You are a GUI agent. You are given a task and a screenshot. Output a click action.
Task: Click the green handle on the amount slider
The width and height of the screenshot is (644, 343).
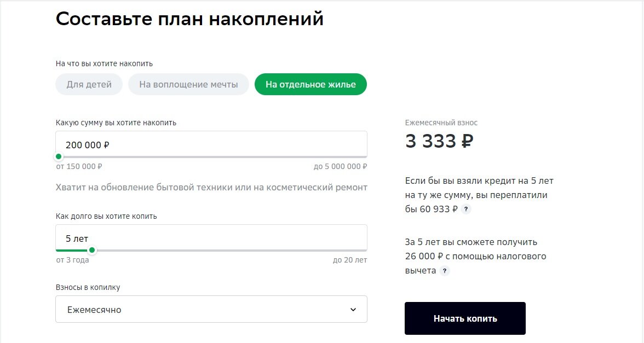[59, 156]
